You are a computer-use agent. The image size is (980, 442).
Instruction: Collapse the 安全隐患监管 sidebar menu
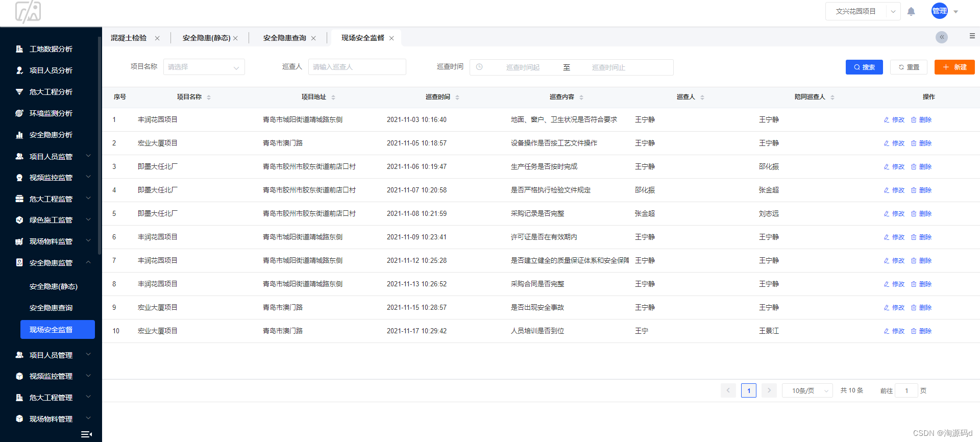point(51,263)
